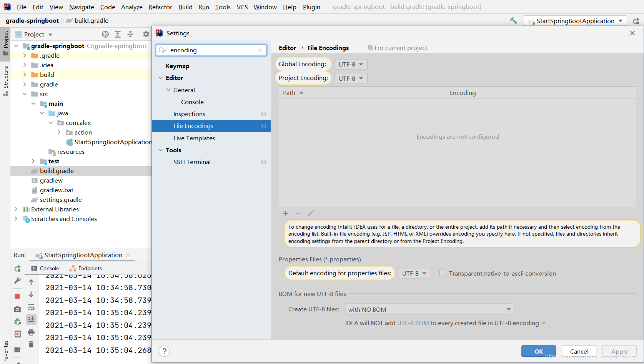This screenshot has width=644, height=364.
Task: Click the camera thread dump icon
Action: (17, 309)
